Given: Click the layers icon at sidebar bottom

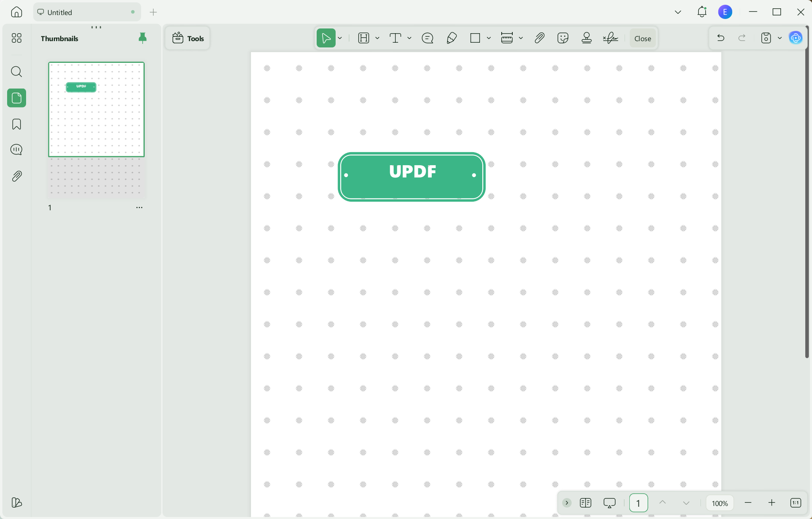Looking at the screenshot, I should [17, 502].
